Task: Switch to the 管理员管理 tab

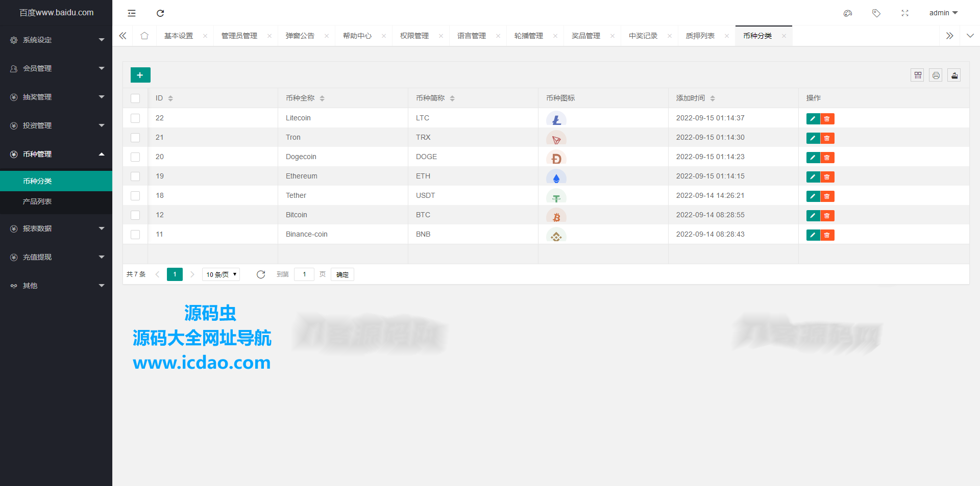Action: pos(239,36)
